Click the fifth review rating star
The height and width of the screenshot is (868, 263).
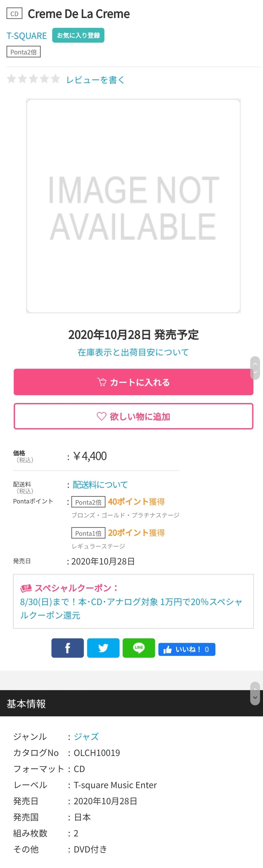(55, 79)
